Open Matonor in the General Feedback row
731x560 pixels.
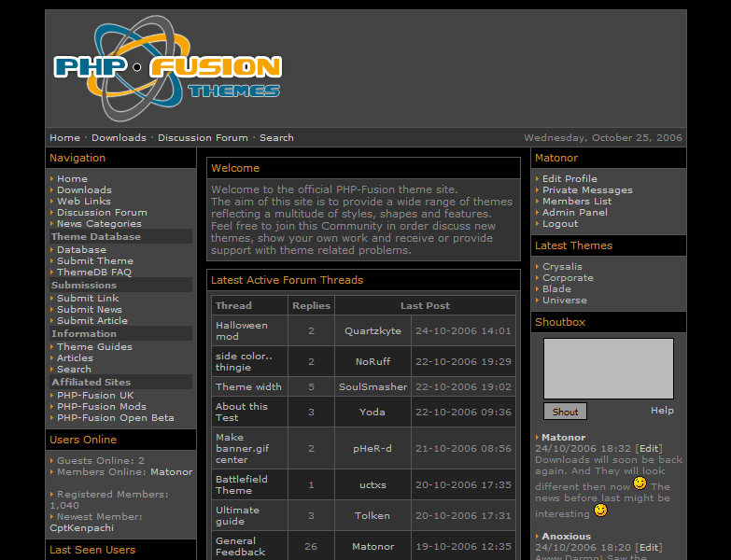(373, 547)
